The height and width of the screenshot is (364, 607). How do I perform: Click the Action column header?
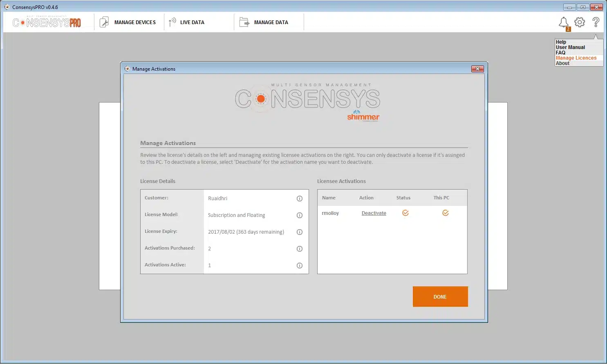click(366, 198)
